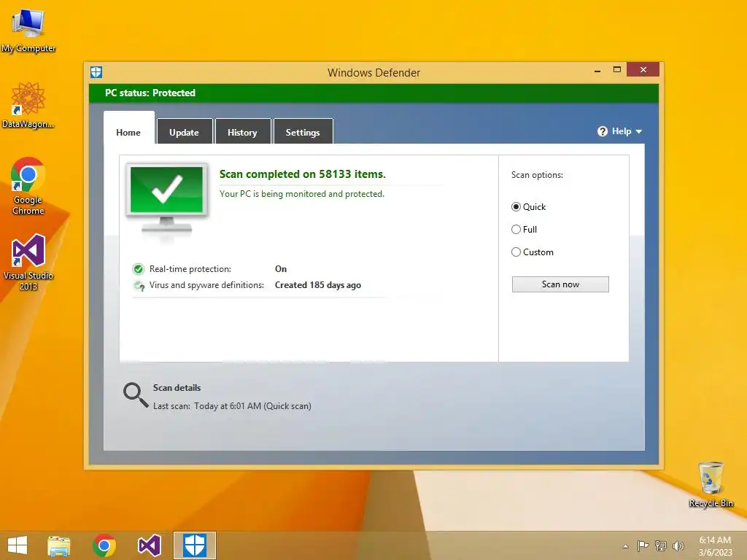
Task: Switch to the Update tab
Action: point(185,131)
